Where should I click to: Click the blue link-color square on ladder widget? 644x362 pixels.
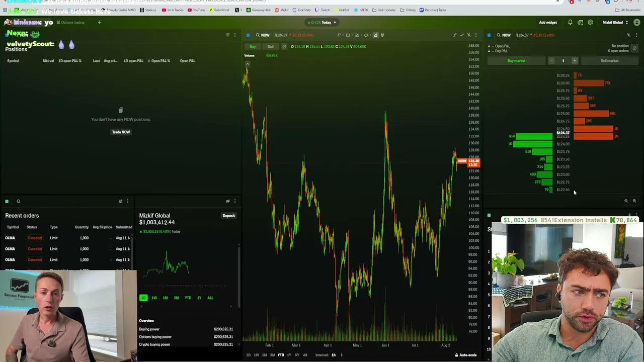coord(489,35)
